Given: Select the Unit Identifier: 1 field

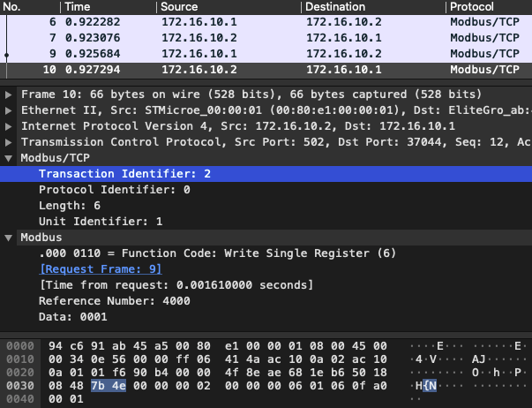Looking at the screenshot, I should [x=266, y=222].
